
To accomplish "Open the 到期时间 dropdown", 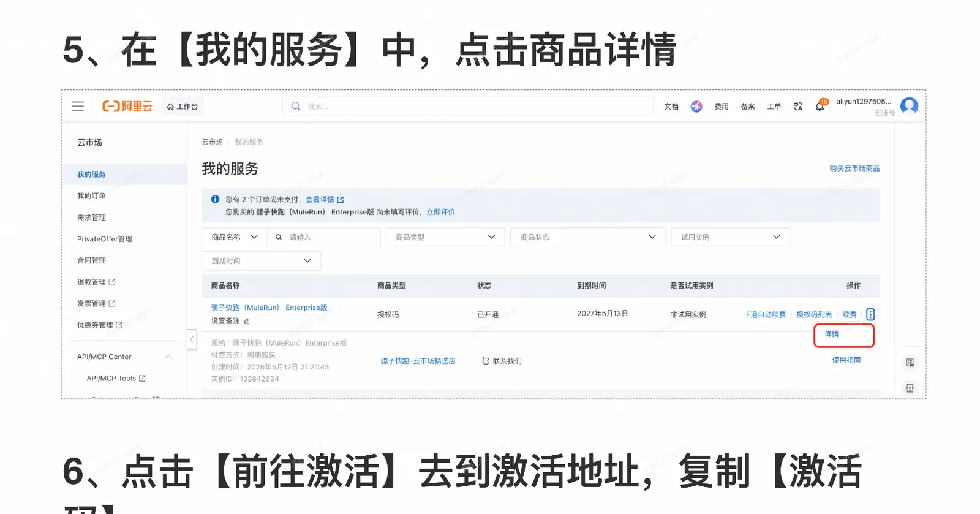I will tap(262, 261).
